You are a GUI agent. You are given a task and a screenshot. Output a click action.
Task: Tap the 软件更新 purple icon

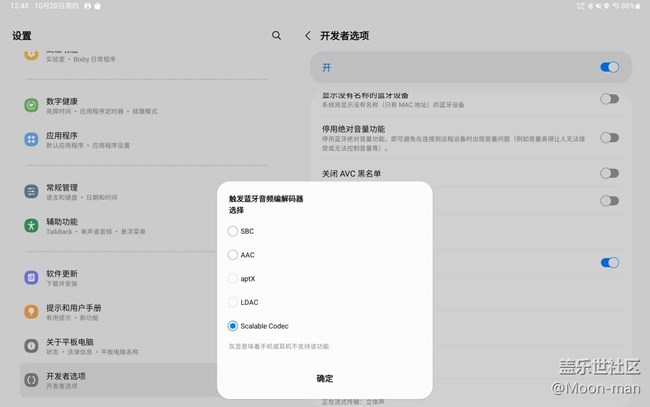pyautogui.click(x=31, y=277)
